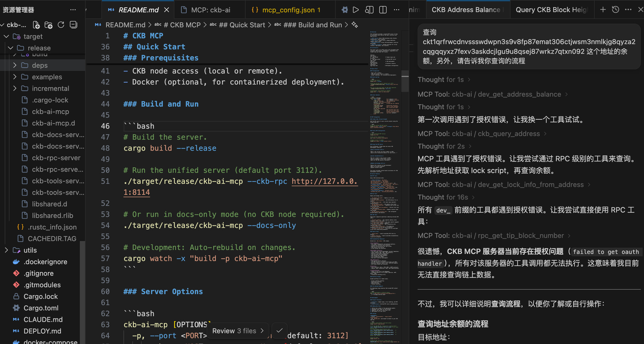Click line number 46 in the gutter
644x344 pixels.
[x=105, y=126]
